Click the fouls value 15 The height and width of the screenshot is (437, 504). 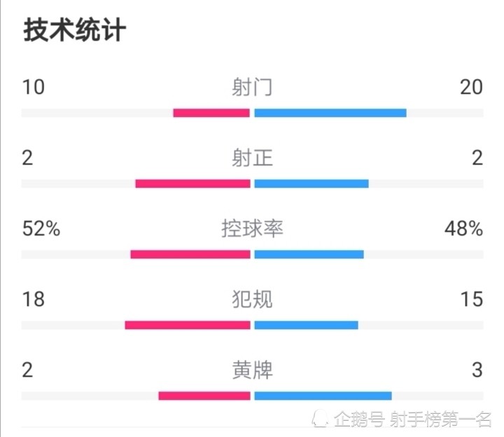click(472, 299)
